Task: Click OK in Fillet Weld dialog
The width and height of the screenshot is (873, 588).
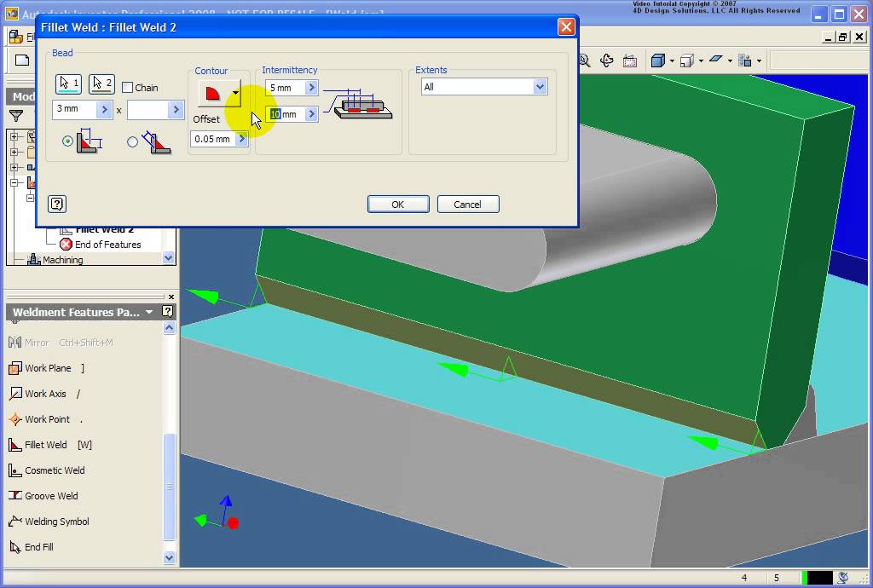Action: (398, 205)
